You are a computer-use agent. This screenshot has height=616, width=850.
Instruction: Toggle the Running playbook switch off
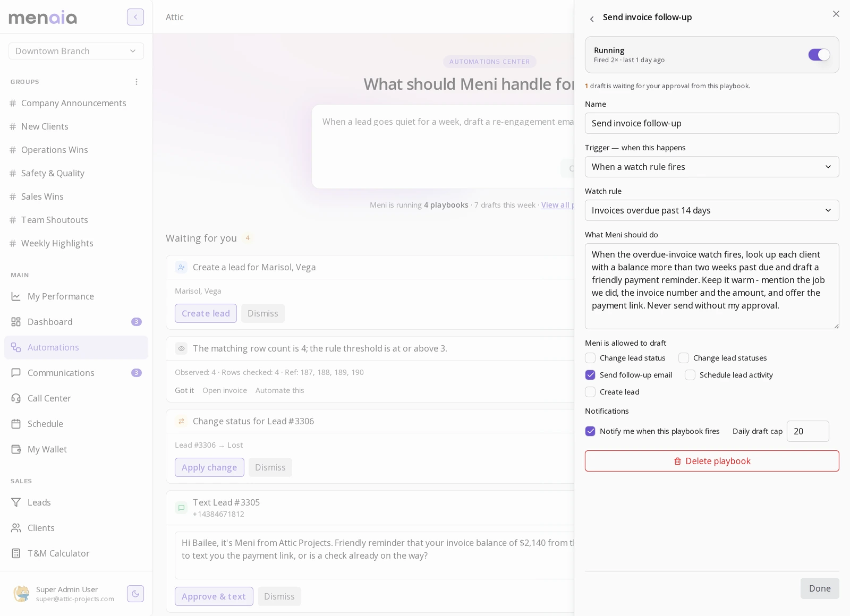(x=819, y=55)
